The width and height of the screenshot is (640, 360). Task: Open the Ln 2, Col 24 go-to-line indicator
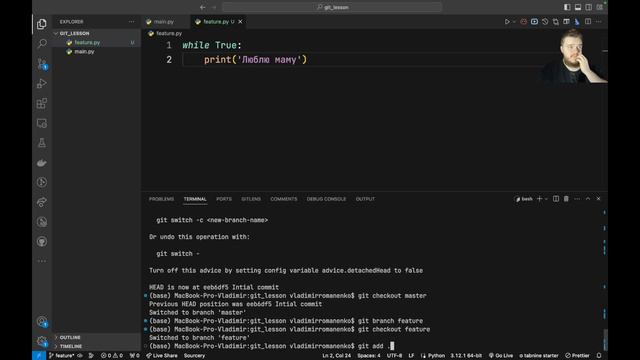336,356
